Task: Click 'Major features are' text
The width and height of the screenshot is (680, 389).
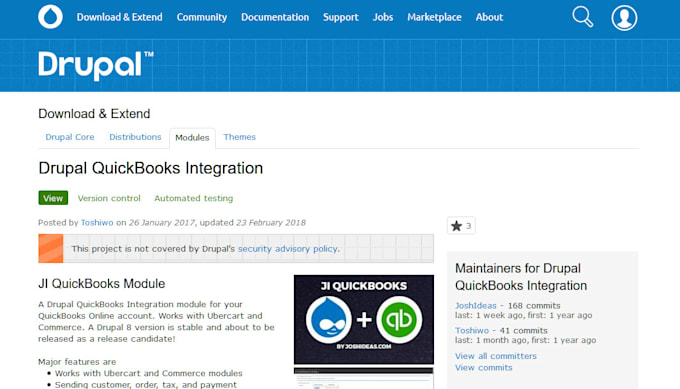Action: (77, 362)
